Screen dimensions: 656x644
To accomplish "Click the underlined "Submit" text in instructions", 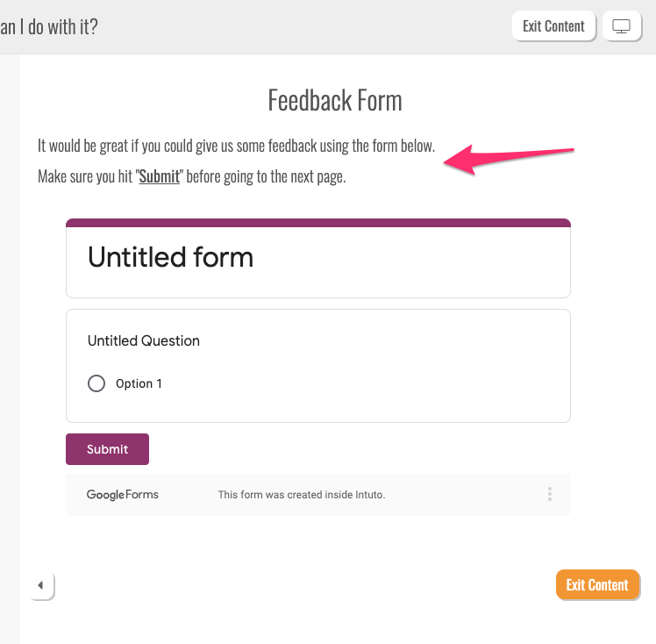I will 160,176.
